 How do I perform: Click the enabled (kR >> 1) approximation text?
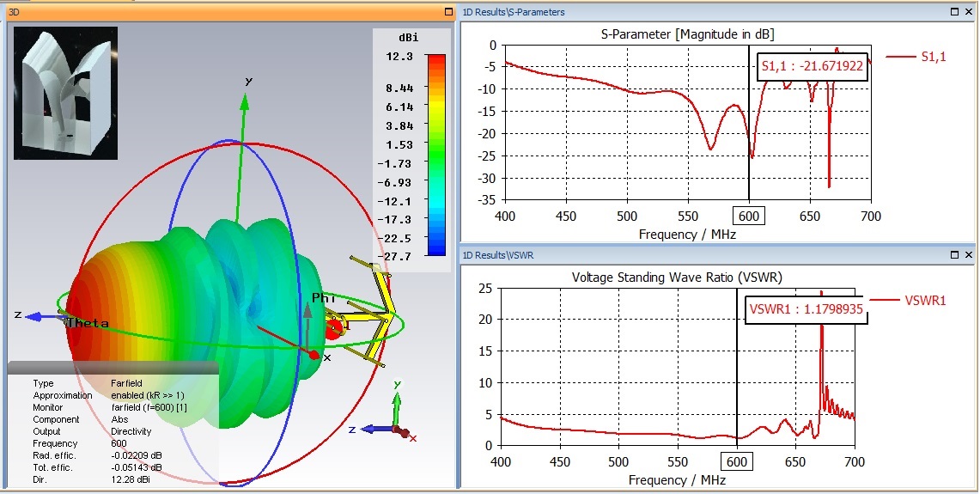(148, 395)
